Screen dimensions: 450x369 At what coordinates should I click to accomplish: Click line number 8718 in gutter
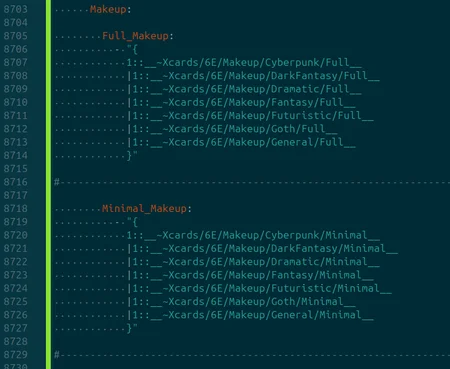point(15,209)
